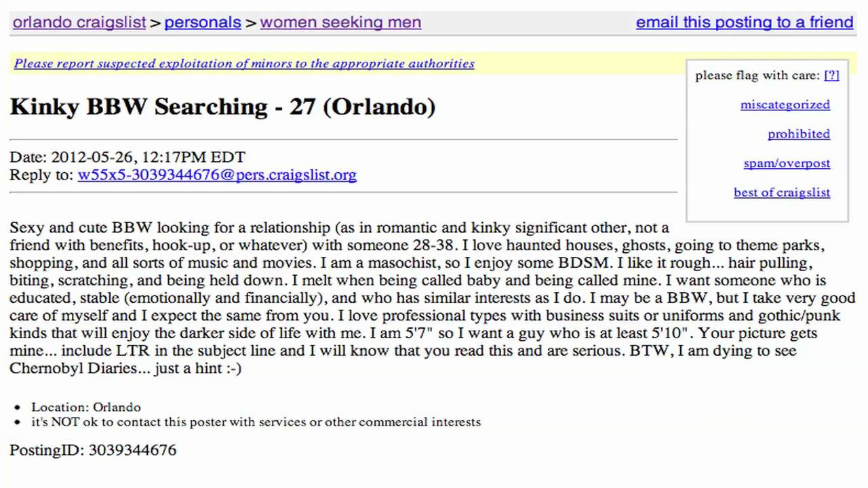
Task: Flag the posting as spam/overpost
Action: click(787, 163)
